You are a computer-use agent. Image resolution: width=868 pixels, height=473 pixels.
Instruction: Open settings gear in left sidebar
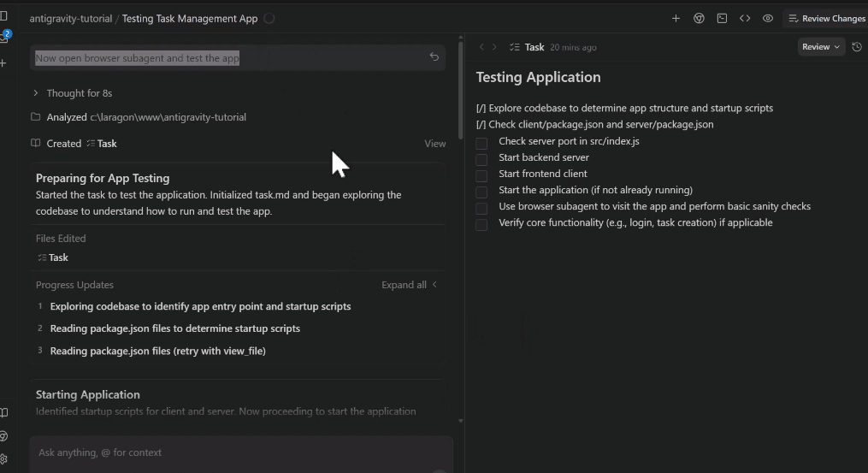(x=4, y=459)
